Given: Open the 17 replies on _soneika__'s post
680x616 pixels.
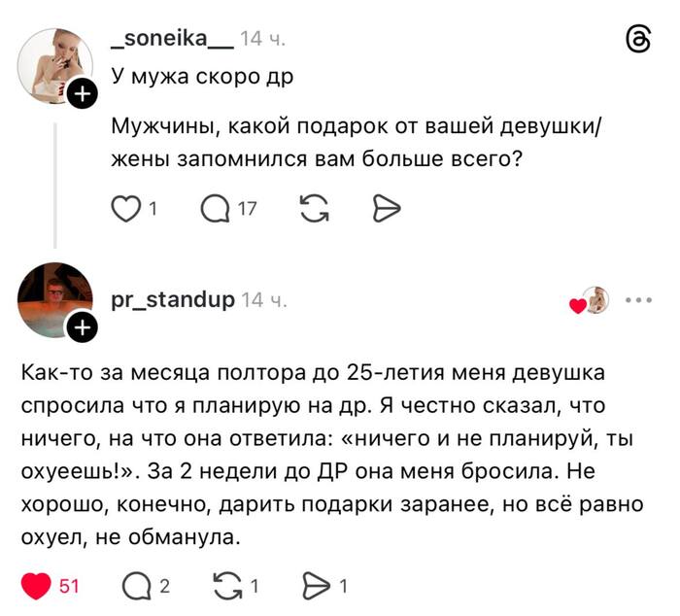Looking at the screenshot, I should click(x=216, y=208).
